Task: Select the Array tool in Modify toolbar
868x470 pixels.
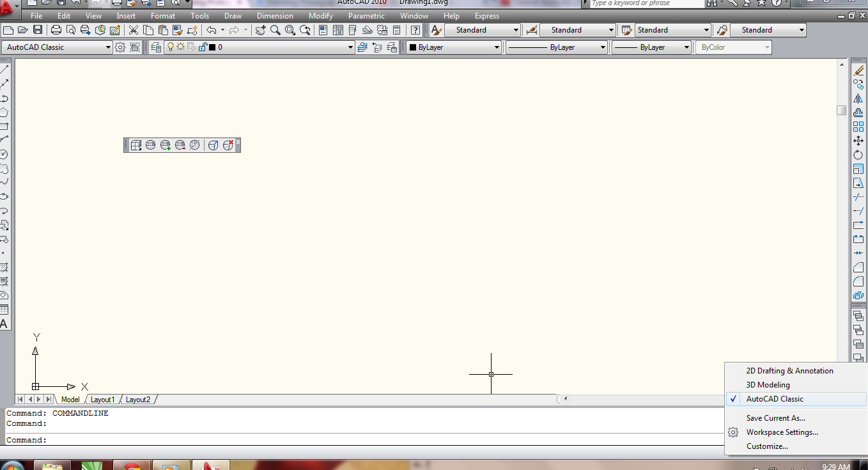Action: [x=858, y=127]
